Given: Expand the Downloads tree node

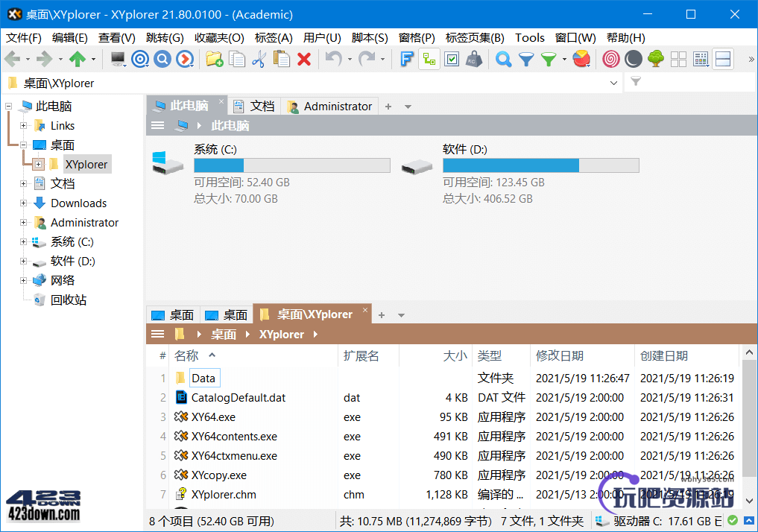Looking at the screenshot, I should coord(23,203).
